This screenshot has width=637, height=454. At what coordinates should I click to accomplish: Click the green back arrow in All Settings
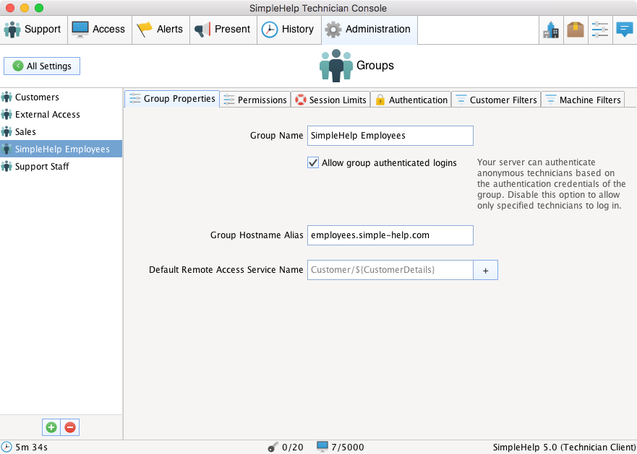tap(18, 66)
